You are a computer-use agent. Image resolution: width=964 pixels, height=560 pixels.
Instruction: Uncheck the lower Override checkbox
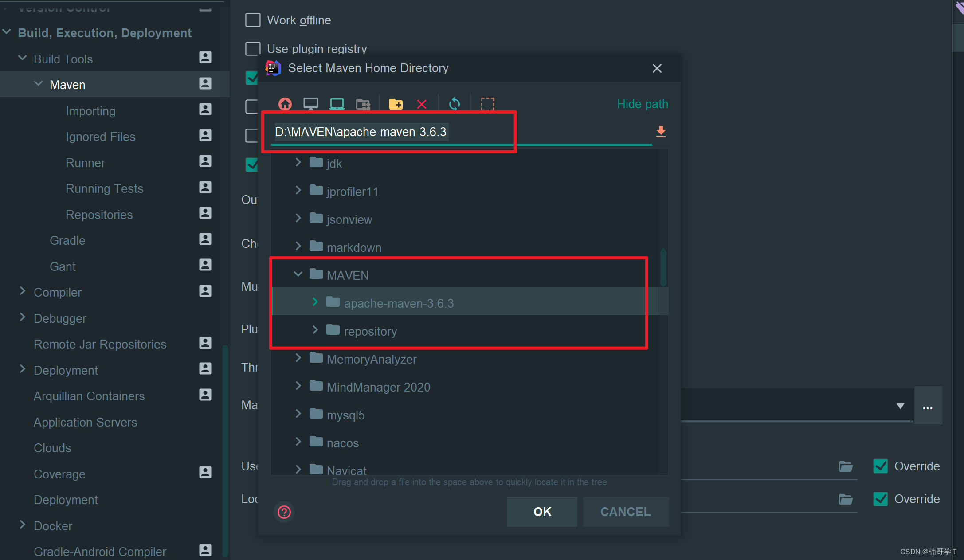tap(881, 499)
